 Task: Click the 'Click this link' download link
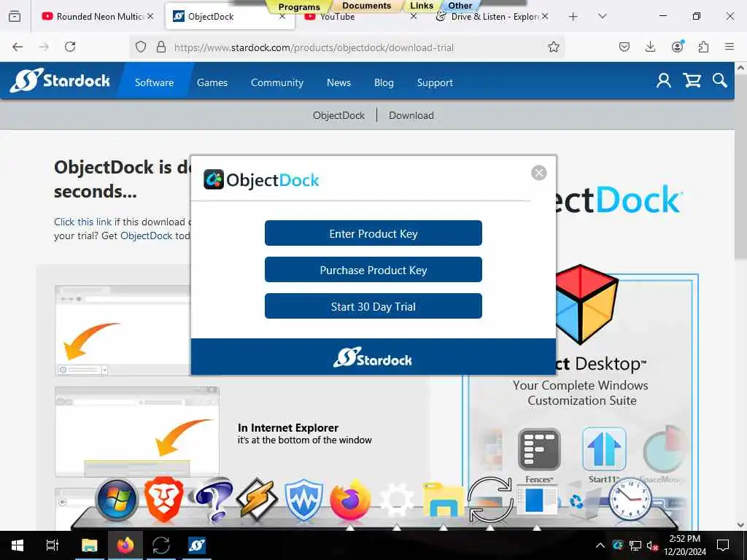pyautogui.click(x=82, y=222)
